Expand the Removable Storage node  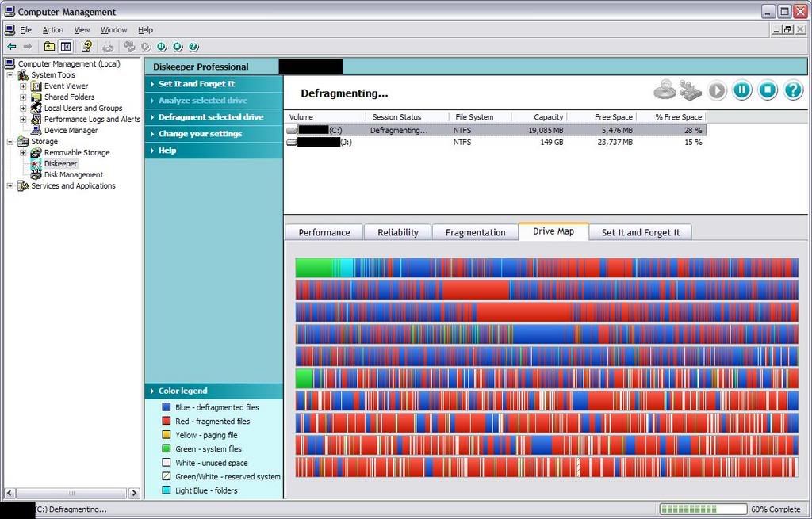point(23,153)
